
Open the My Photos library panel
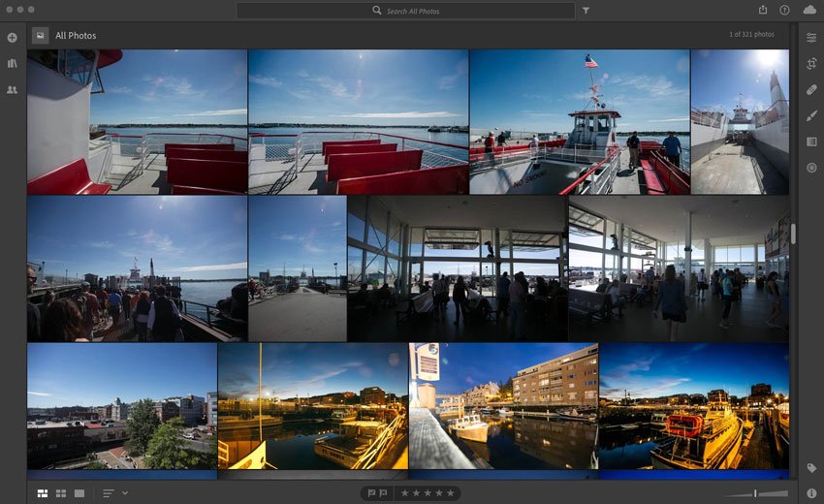coord(12,63)
